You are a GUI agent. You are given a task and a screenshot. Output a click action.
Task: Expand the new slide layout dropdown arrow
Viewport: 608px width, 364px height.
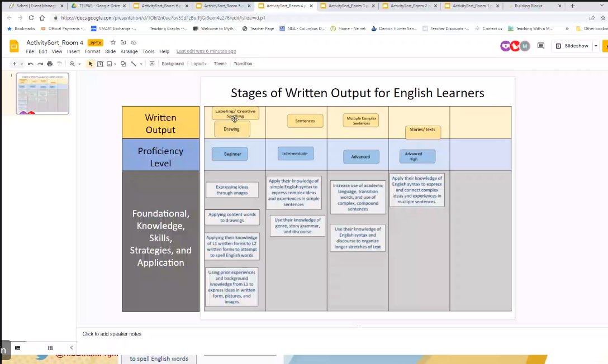pyautogui.click(x=22, y=64)
